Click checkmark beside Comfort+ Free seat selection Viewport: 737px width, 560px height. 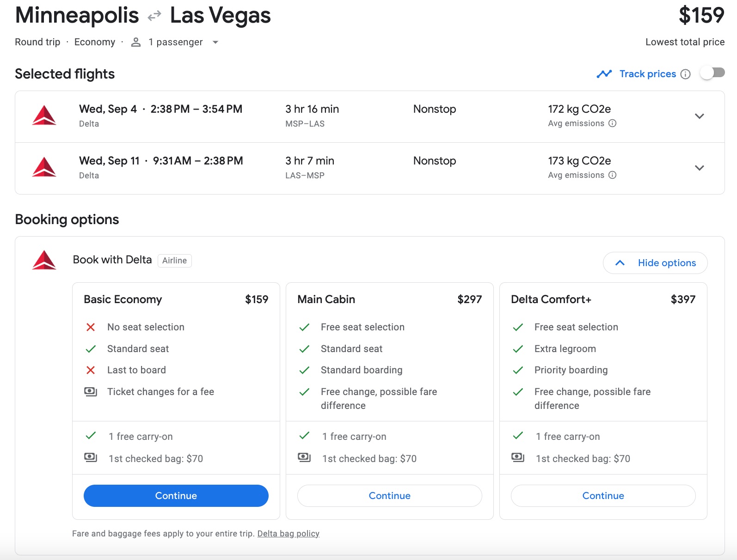(x=518, y=327)
